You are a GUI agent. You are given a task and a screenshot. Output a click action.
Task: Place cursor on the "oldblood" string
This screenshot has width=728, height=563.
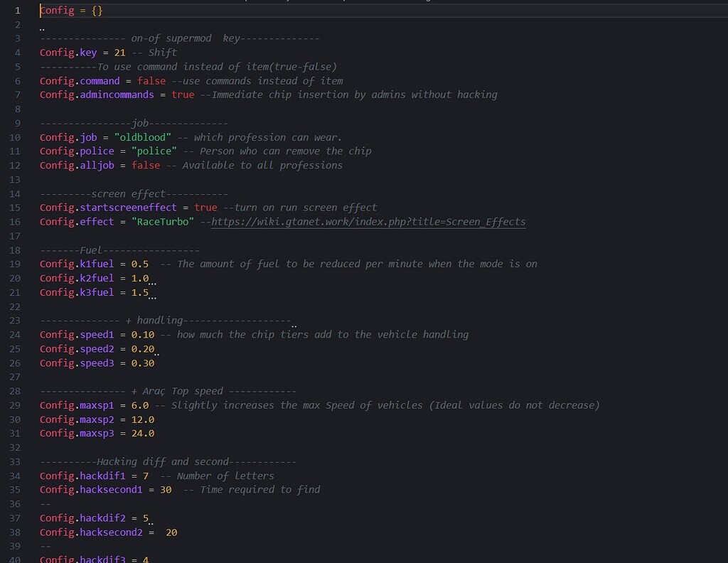143,137
